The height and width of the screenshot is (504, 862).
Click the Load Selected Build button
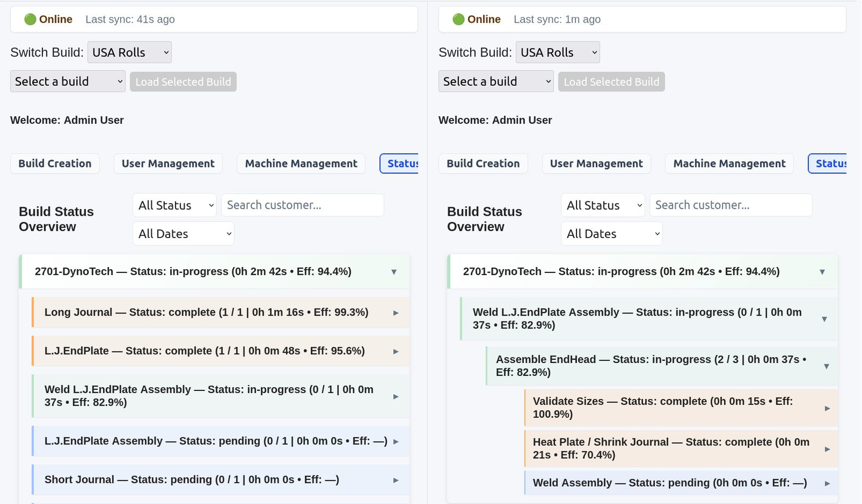pos(183,82)
